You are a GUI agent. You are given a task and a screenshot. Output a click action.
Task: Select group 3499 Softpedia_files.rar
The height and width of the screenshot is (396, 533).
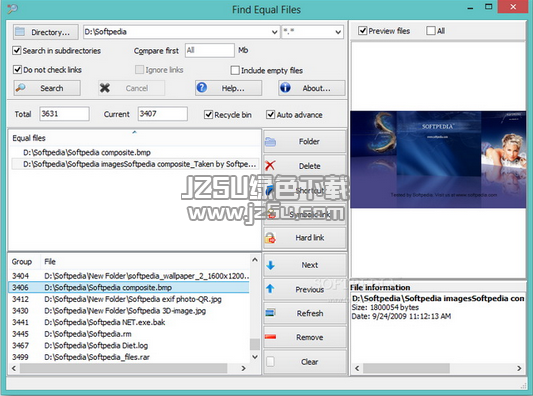(129, 357)
